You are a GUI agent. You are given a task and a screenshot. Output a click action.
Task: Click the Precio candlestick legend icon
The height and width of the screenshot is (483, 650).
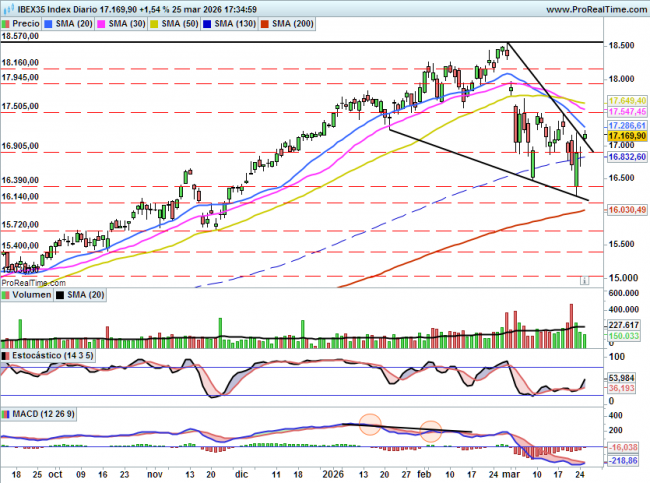6,24
